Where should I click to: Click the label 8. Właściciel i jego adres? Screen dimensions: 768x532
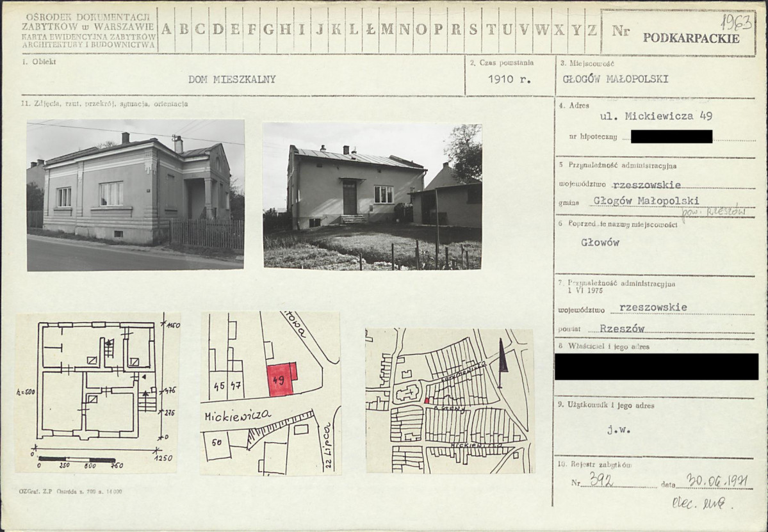coord(603,346)
